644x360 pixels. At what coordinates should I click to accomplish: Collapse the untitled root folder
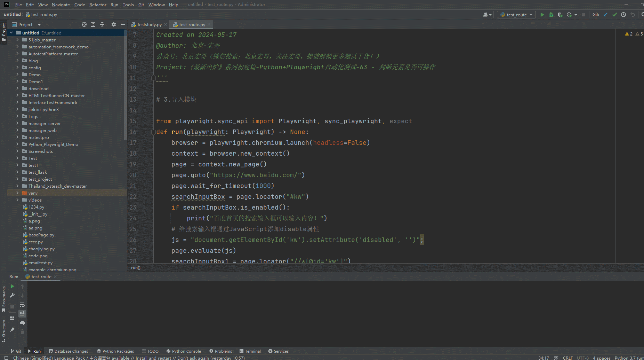coord(11,33)
